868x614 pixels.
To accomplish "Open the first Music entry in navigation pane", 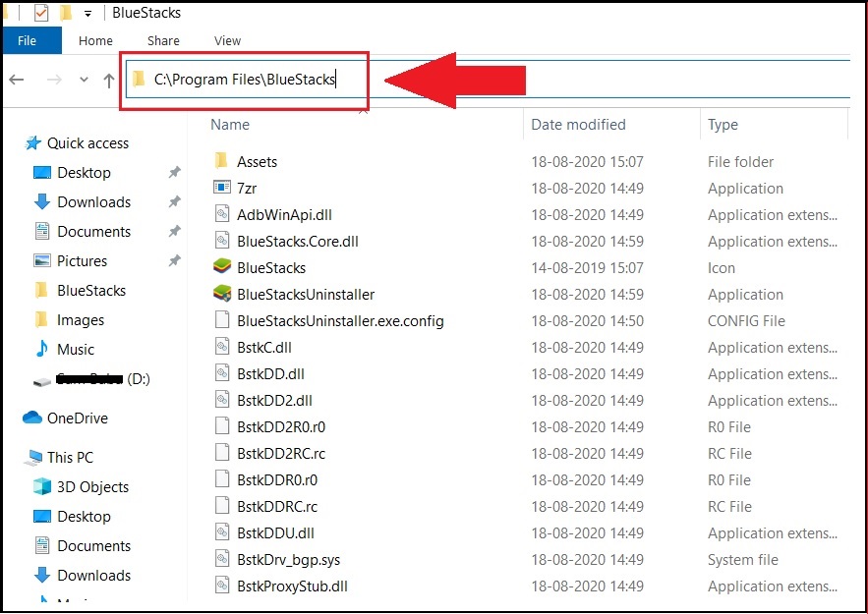I will [76, 349].
